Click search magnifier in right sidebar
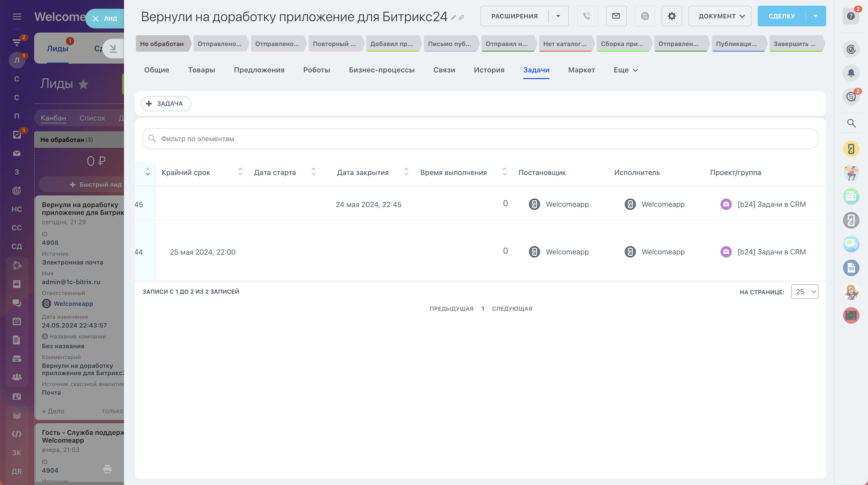Viewport: 868px width, 485px height. click(851, 123)
